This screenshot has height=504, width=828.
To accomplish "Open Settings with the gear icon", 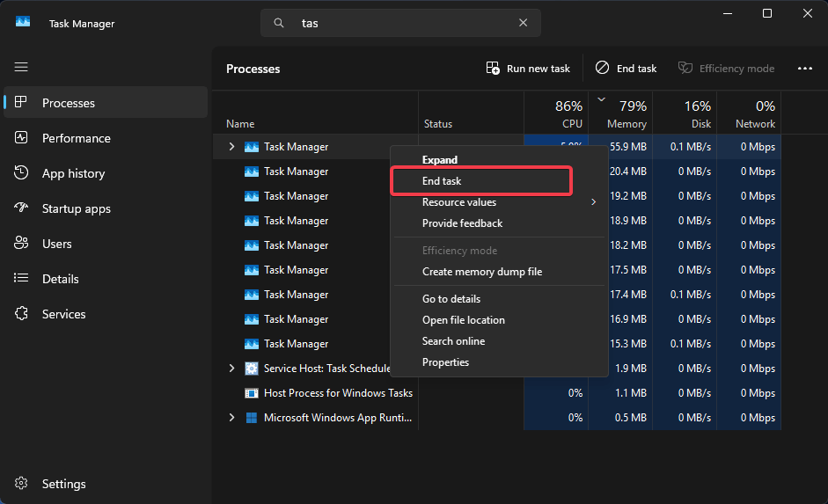I will 22,484.
